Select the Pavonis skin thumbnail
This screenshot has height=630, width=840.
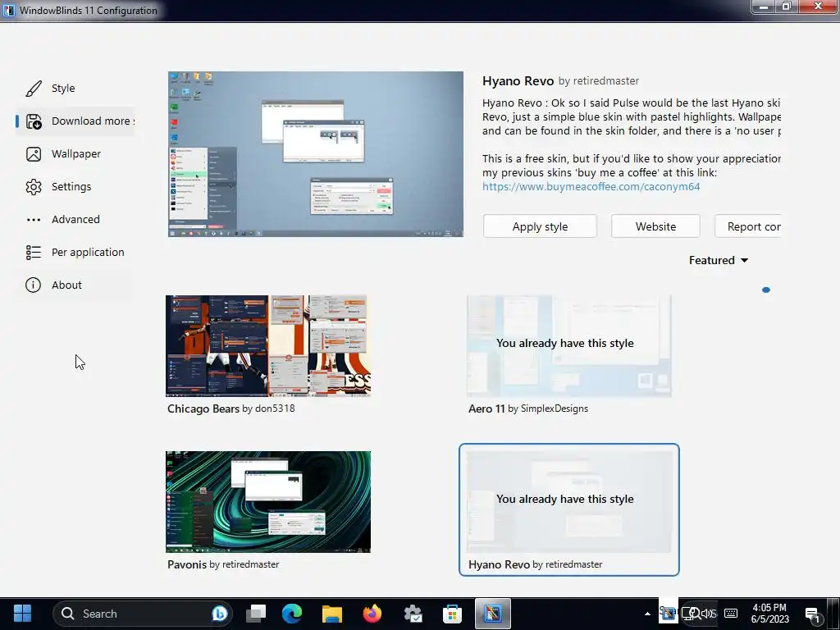(x=268, y=502)
